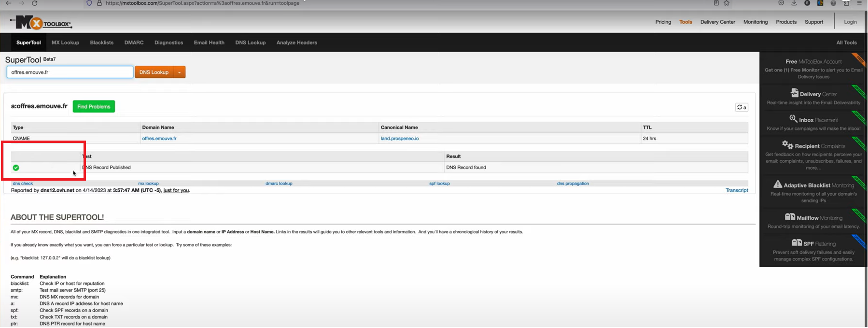Open the Mailflow Monitoring sidebar card
The height and width of the screenshot is (328, 868).
[x=813, y=221]
